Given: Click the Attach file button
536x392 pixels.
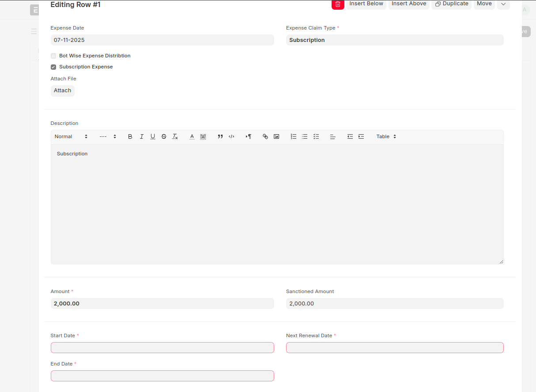Looking at the screenshot, I should coord(63,90).
